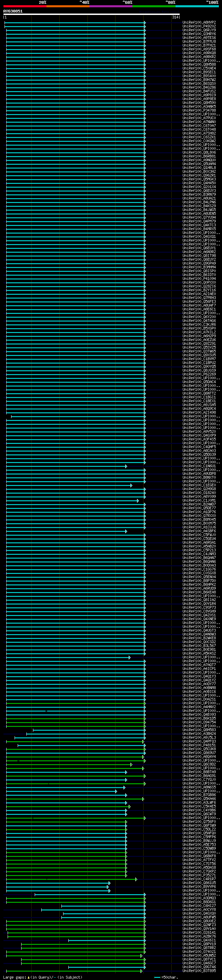The width and height of the screenshot is (222, 980).
Task: Select hit label UniRef100_Q4Q1Y3
Action: [199, 677]
